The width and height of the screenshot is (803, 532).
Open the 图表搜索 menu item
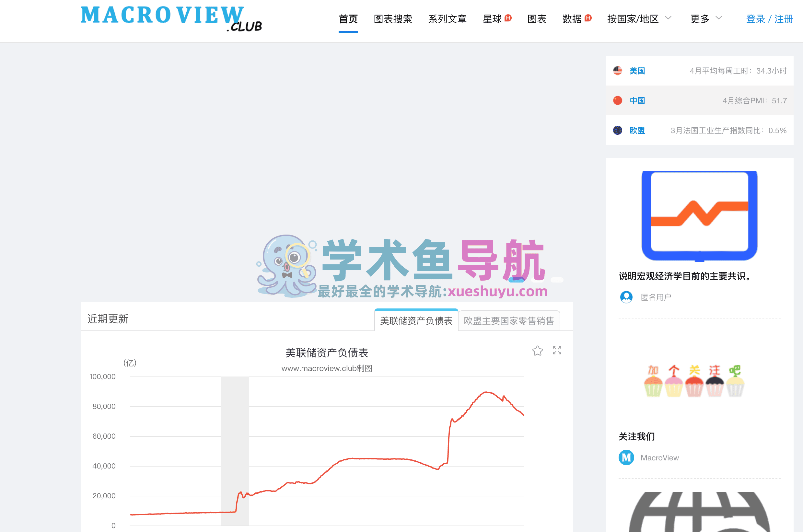point(393,19)
